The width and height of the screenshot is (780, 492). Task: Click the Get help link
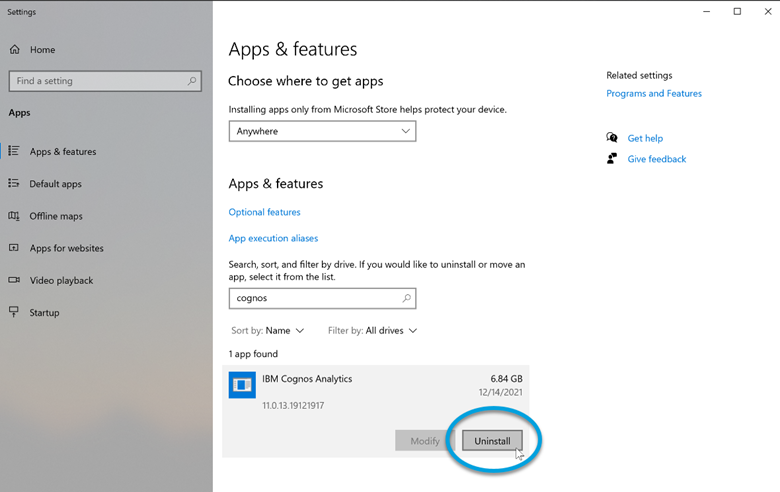645,138
